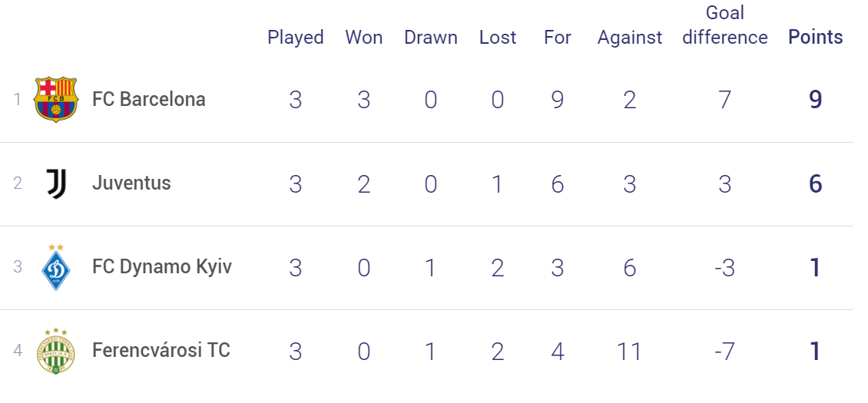Click the Drawn column header
The height and width of the screenshot is (403, 868).
[431, 37]
